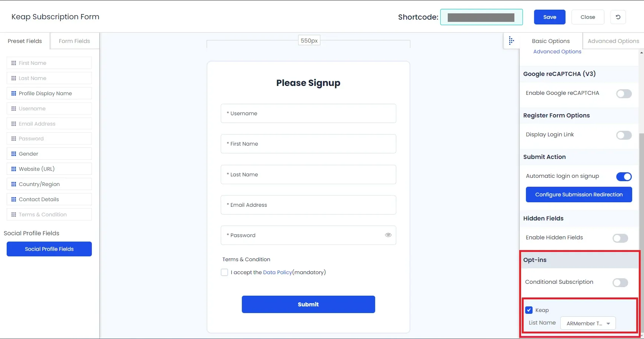Open the Advanced Options tab
644x339 pixels.
[x=613, y=41]
